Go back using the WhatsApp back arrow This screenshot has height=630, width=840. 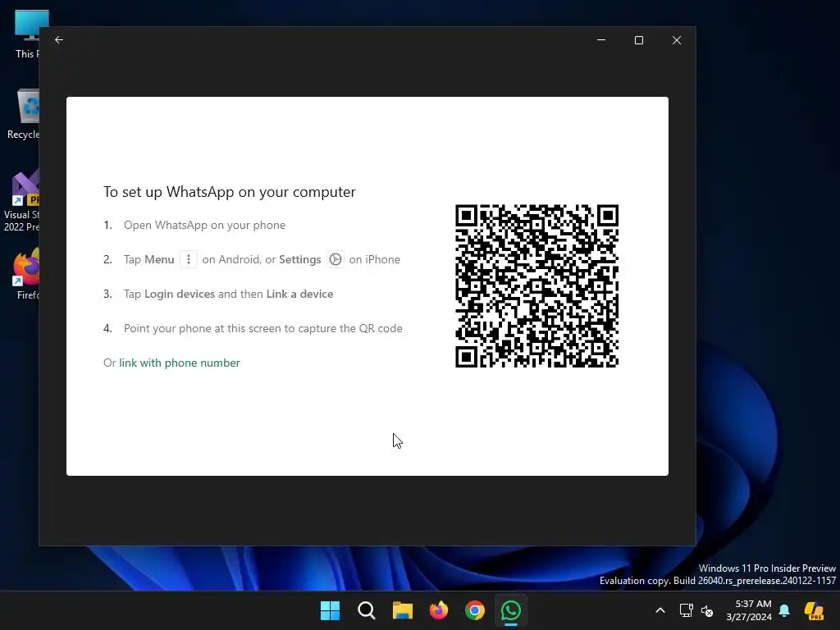(x=59, y=40)
